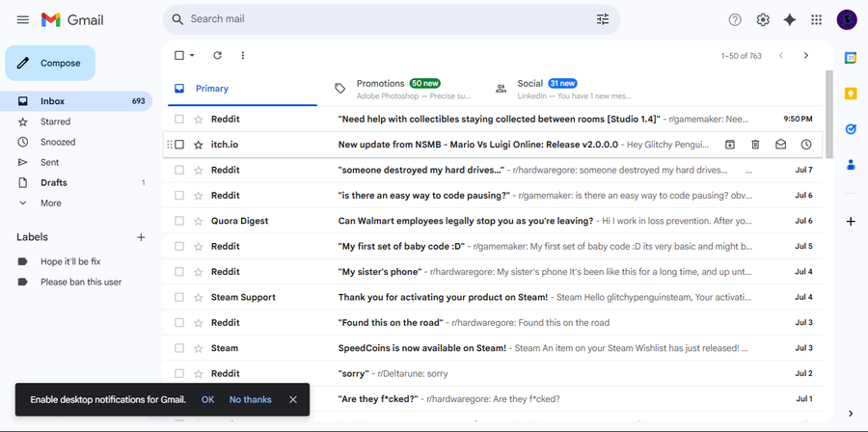Viewport: 868px width, 432px height.
Task: Snooze the itch.io email
Action: 806,145
